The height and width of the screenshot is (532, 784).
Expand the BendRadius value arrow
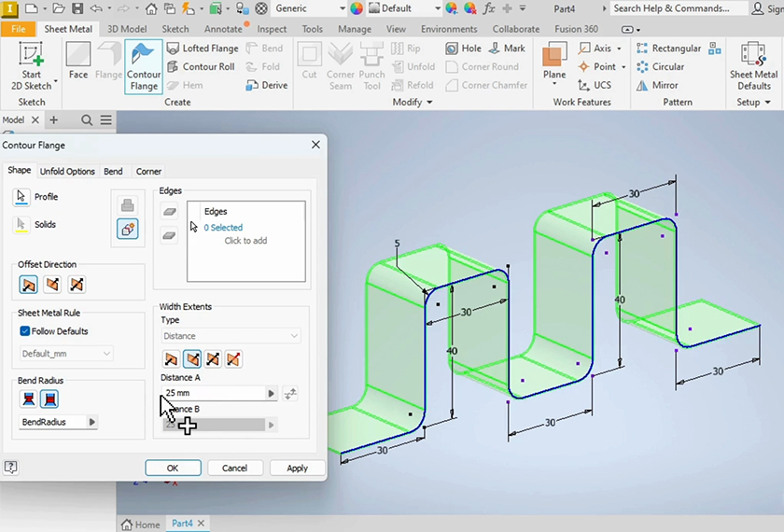click(92, 422)
